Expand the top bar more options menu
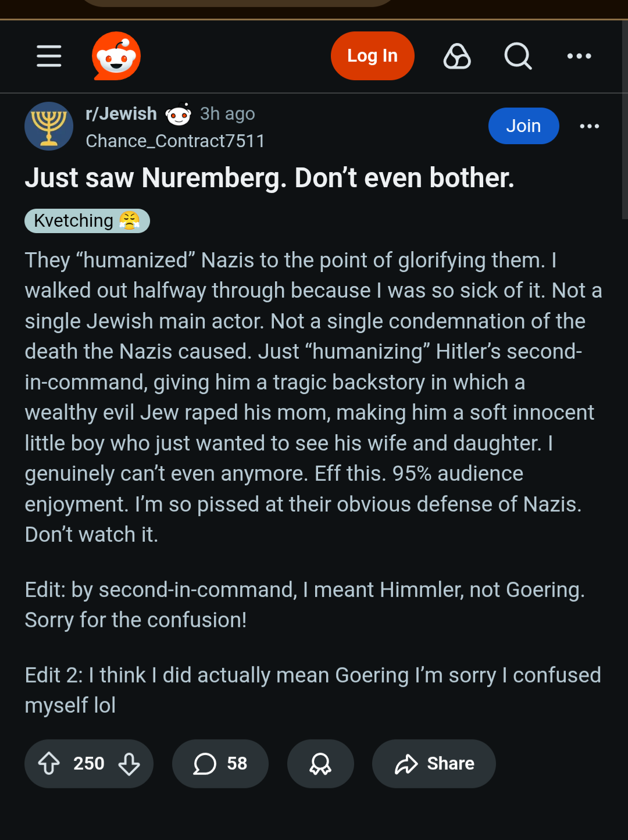Image resolution: width=628 pixels, height=840 pixels. [x=579, y=56]
